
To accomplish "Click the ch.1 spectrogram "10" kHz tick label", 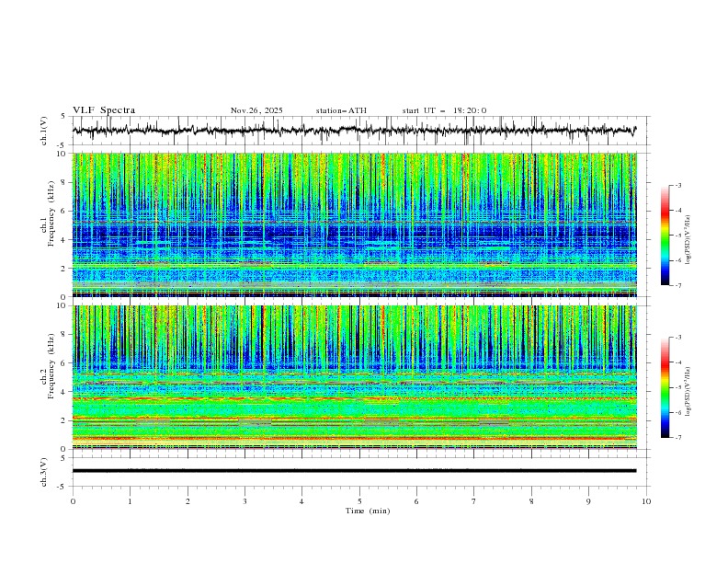I will pyautogui.click(x=63, y=154).
